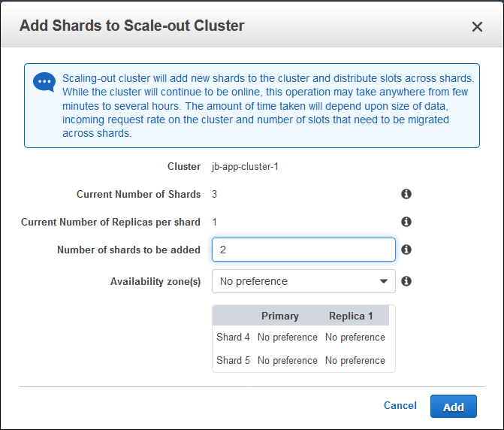Open the Availability zone(s) dropdown
This screenshot has width=504, height=430.
coord(303,281)
